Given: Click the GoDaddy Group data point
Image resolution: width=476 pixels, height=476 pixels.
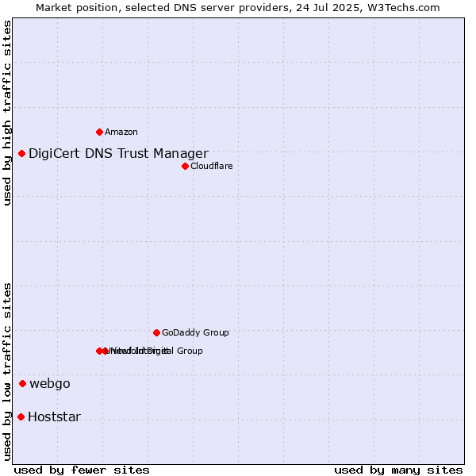Looking at the screenshot, I should coord(156,332).
